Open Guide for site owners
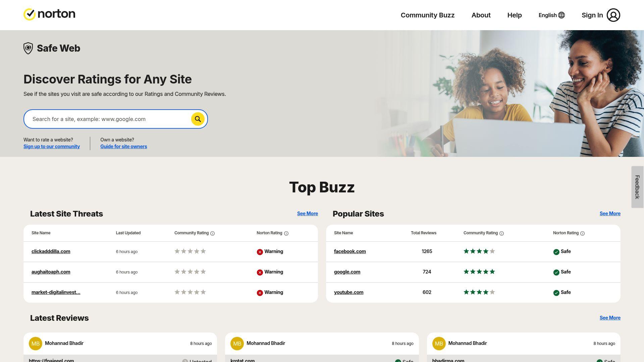This screenshot has height=362, width=644. click(x=123, y=146)
